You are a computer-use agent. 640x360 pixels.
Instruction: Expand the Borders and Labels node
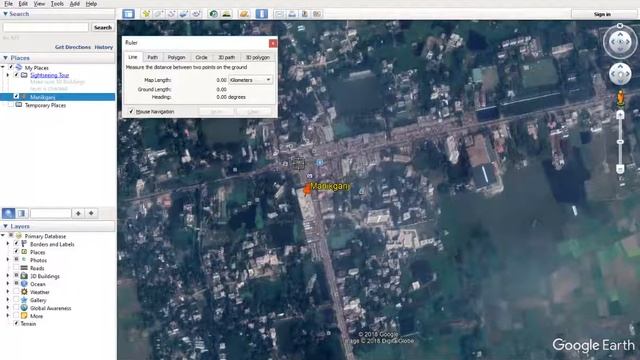pyautogui.click(x=8, y=244)
